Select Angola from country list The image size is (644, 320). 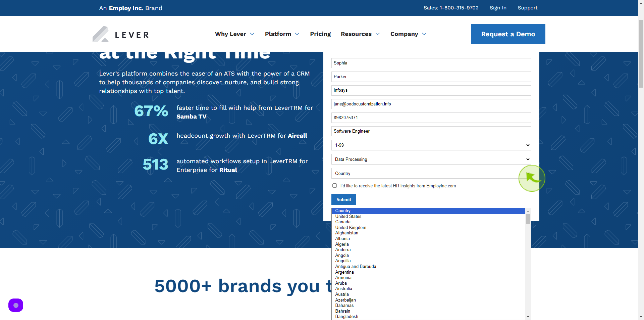pos(428,256)
